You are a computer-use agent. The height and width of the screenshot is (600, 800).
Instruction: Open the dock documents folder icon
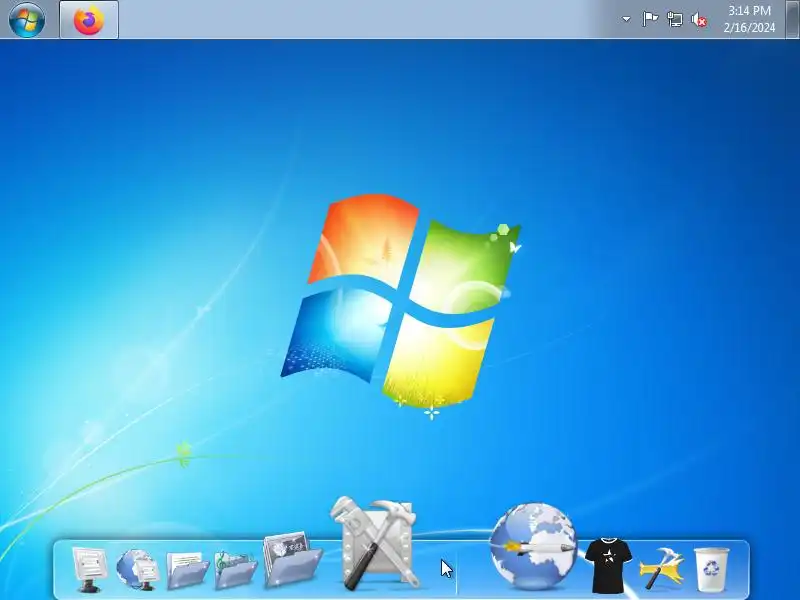pos(187,570)
